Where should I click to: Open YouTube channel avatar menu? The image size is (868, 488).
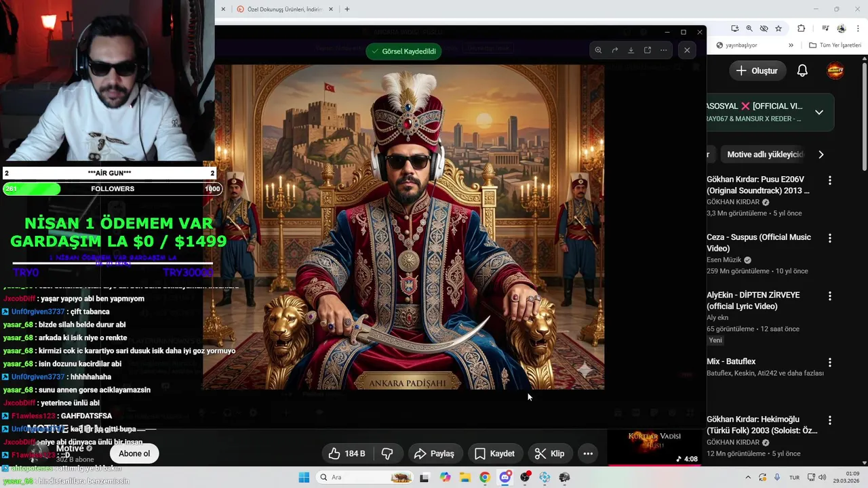coord(835,70)
